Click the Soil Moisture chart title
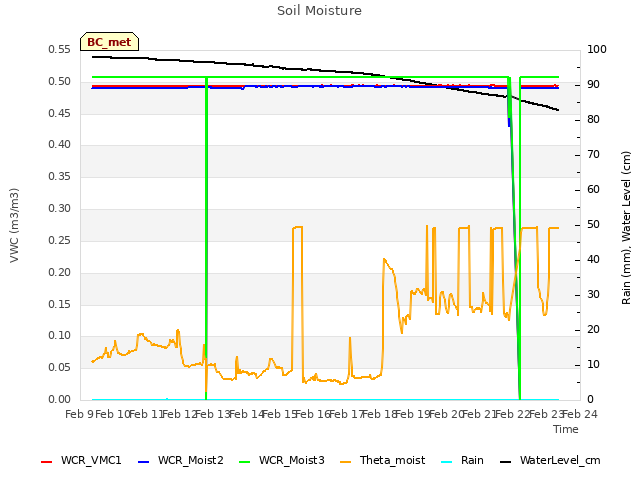The width and height of the screenshot is (640, 480). click(x=319, y=11)
